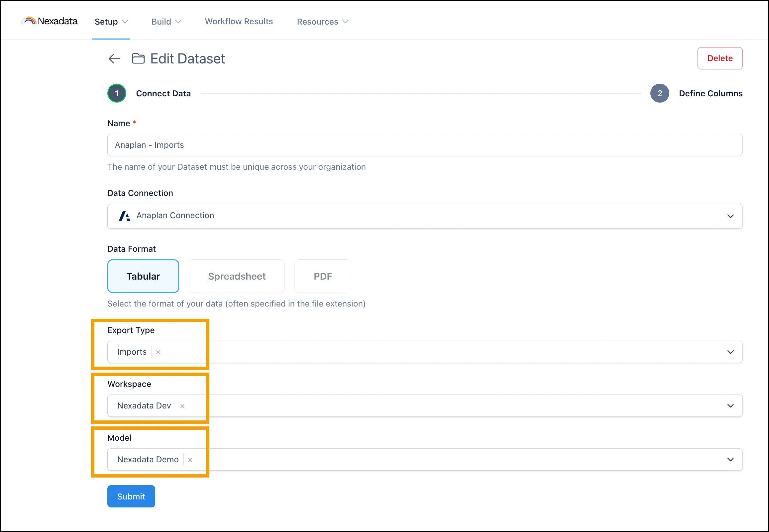Open the Export Type dropdown arrow

point(730,352)
